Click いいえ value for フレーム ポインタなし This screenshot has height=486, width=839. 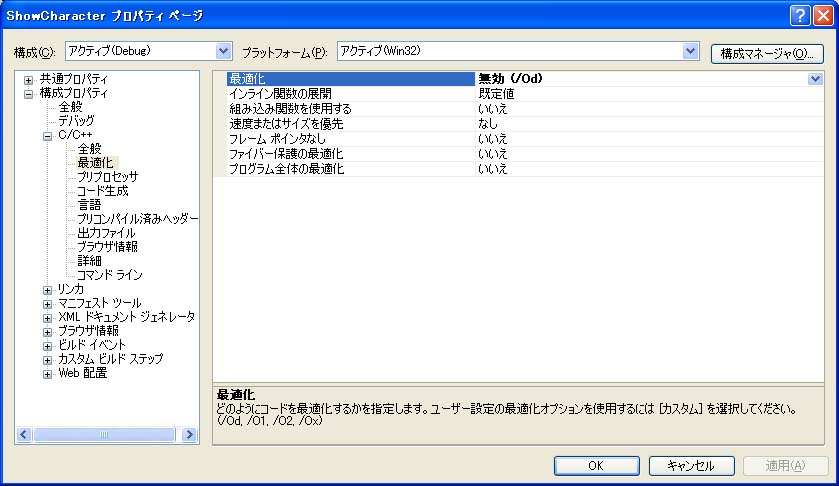pyautogui.click(x=493, y=139)
